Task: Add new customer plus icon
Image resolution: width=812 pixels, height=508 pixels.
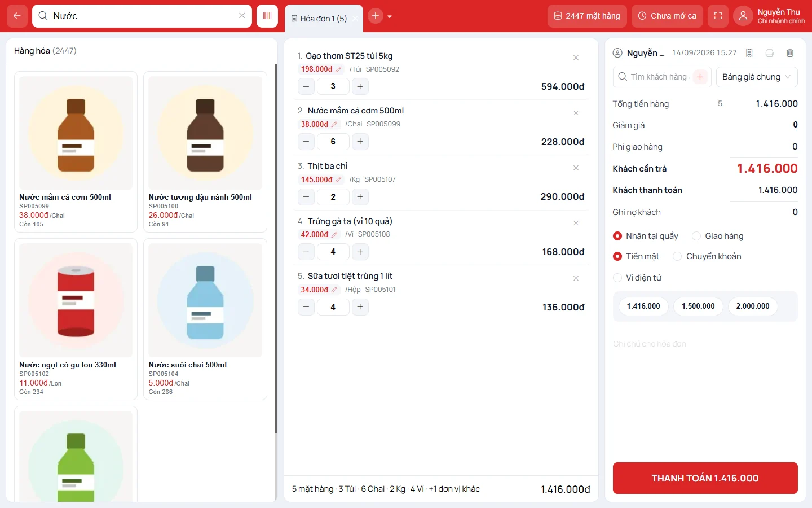Action: pyautogui.click(x=700, y=77)
